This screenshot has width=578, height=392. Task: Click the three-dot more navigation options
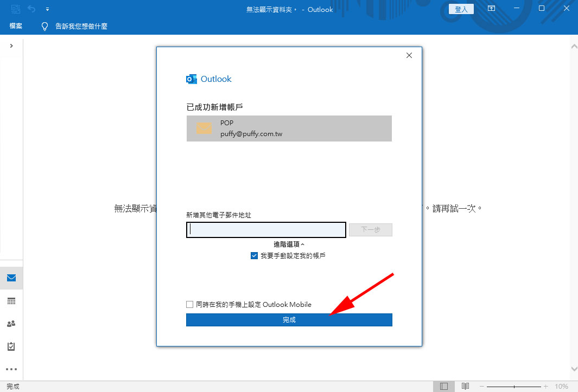click(x=11, y=369)
